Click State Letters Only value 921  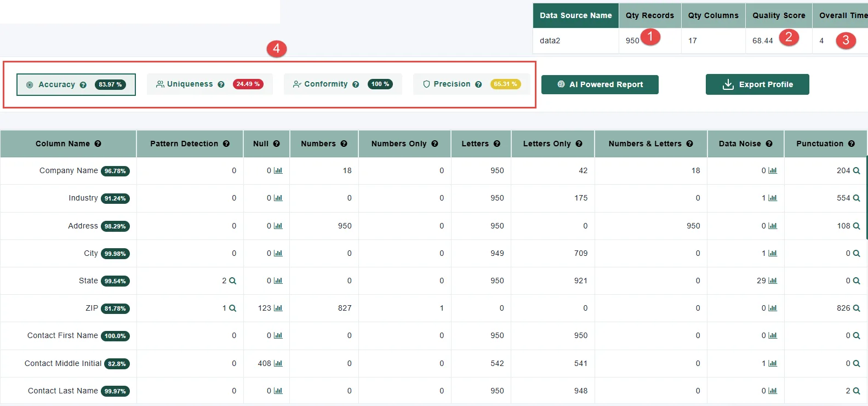[x=581, y=281]
